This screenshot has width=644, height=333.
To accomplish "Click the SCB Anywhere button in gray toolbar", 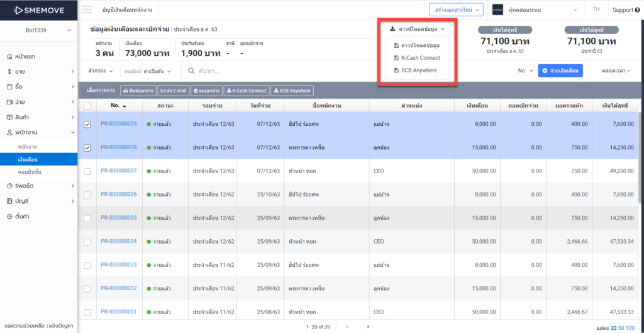I will click(292, 91).
